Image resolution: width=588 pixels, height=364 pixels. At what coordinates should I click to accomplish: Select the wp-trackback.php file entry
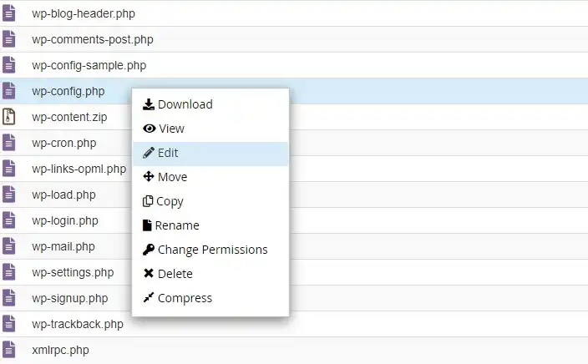coord(78,324)
